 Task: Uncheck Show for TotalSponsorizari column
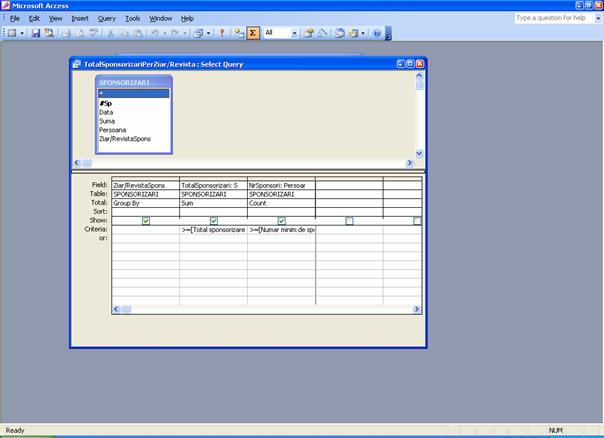tap(214, 220)
